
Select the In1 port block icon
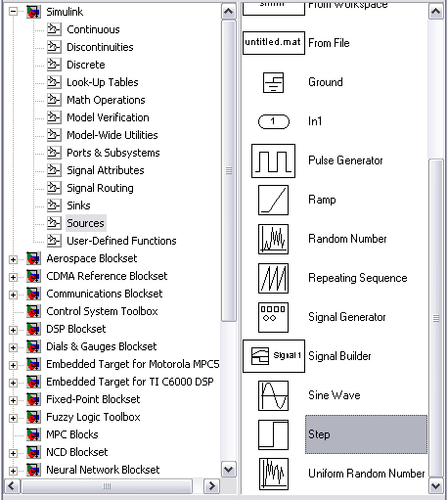coord(274,121)
